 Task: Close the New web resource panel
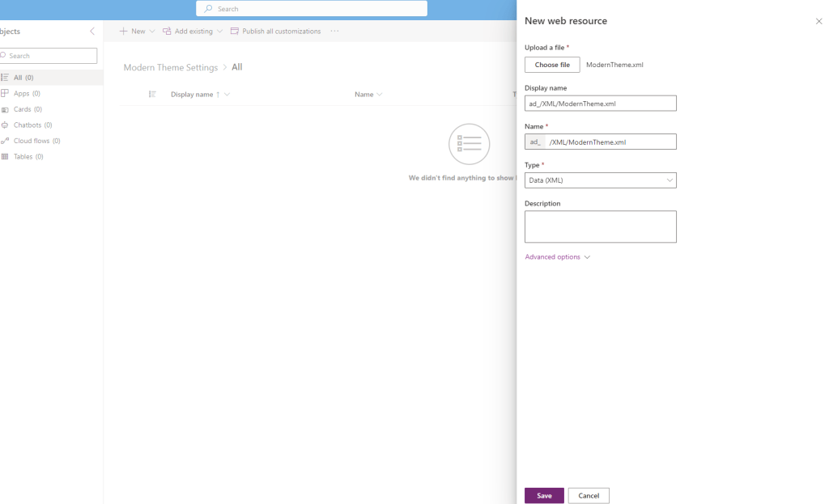(818, 21)
